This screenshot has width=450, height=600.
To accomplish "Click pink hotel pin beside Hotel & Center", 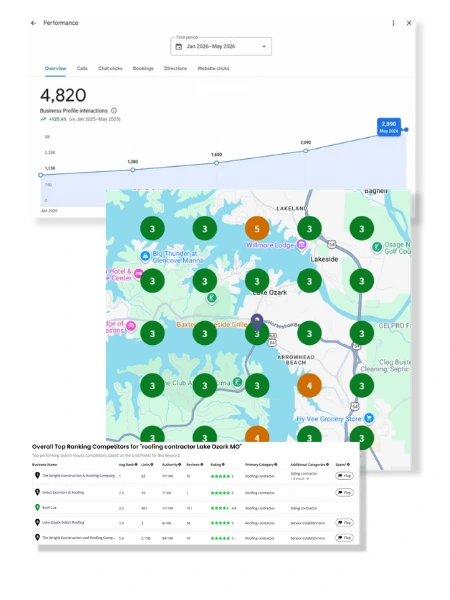I will [138, 274].
